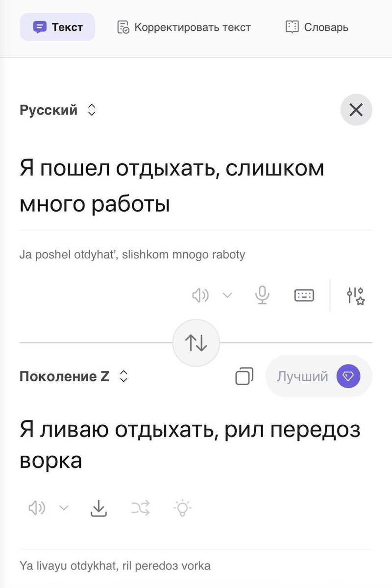
Task: Clear the input with the X button
Action: point(356,110)
